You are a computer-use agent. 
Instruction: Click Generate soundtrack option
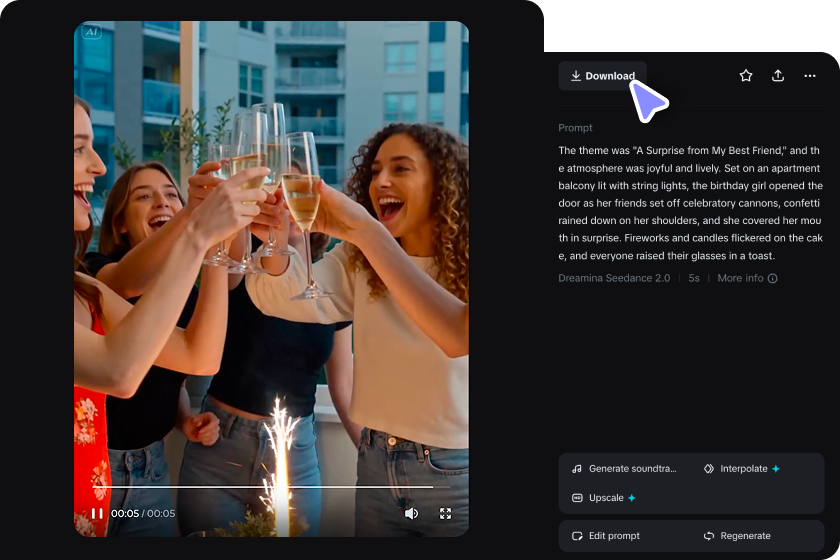coord(625,468)
